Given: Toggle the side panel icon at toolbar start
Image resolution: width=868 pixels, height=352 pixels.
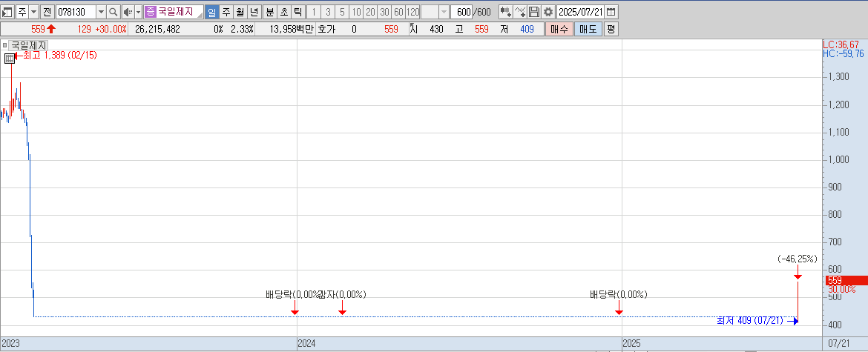Looking at the screenshot, I should tap(7, 12).
